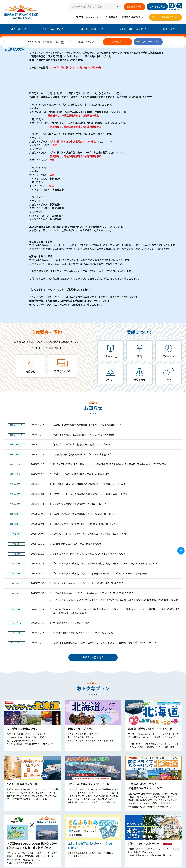Open 爽快ドライブ＆ツーリング北海道 thumbnail

pyautogui.click(x=153, y=768)
